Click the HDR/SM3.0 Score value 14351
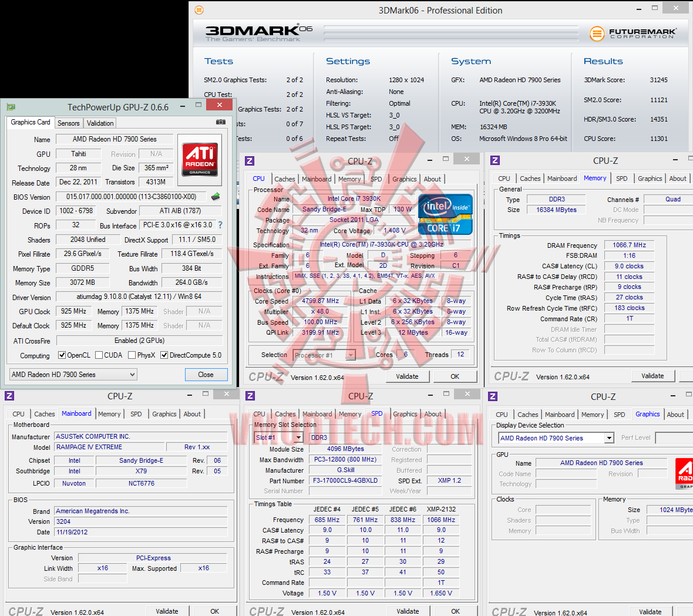This screenshot has width=693, height=616. pyautogui.click(x=658, y=119)
